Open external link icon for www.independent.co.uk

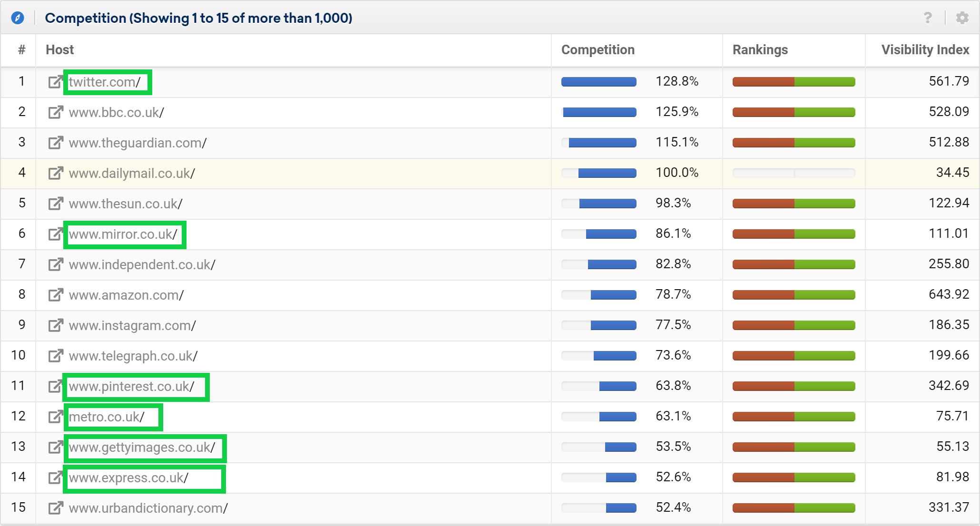point(56,264)
